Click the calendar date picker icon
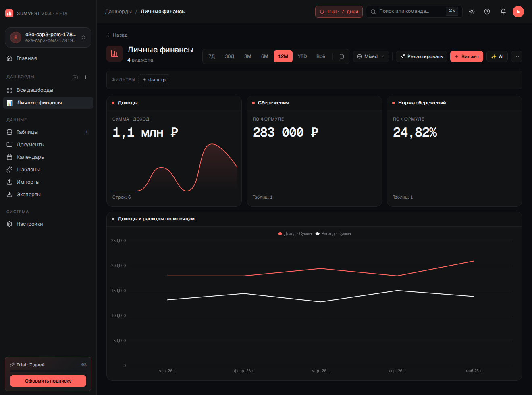532x395 pixels. [342, 56]
